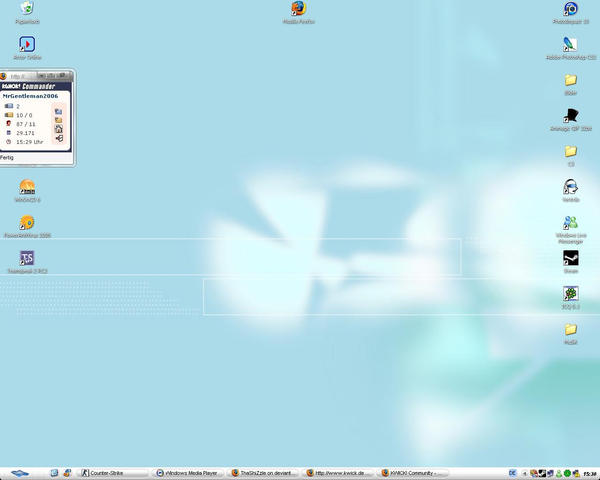Click yellow mail folder icon in Commander sidebar
This screenshot has width=600, height=480.
[x=59, y=120]
